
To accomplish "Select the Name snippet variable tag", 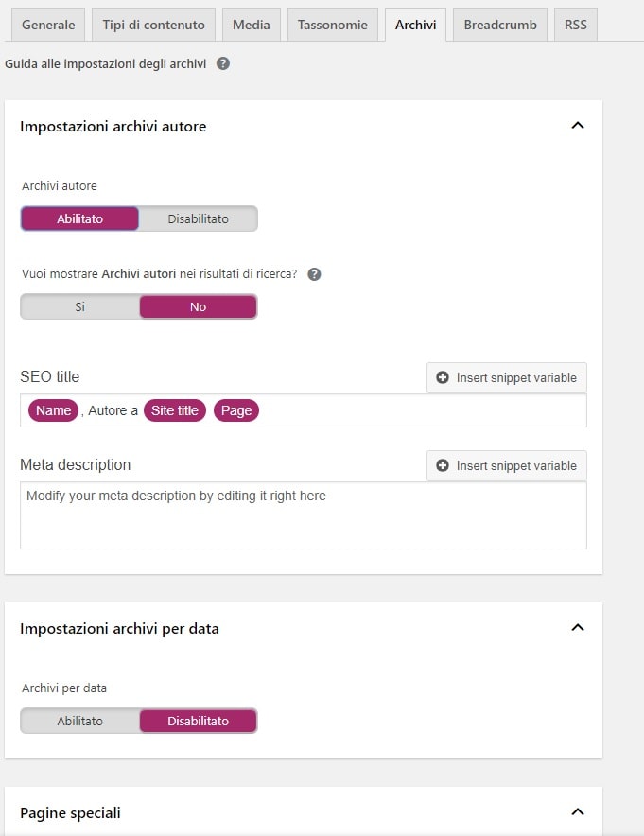I will [x=53, y=410].
